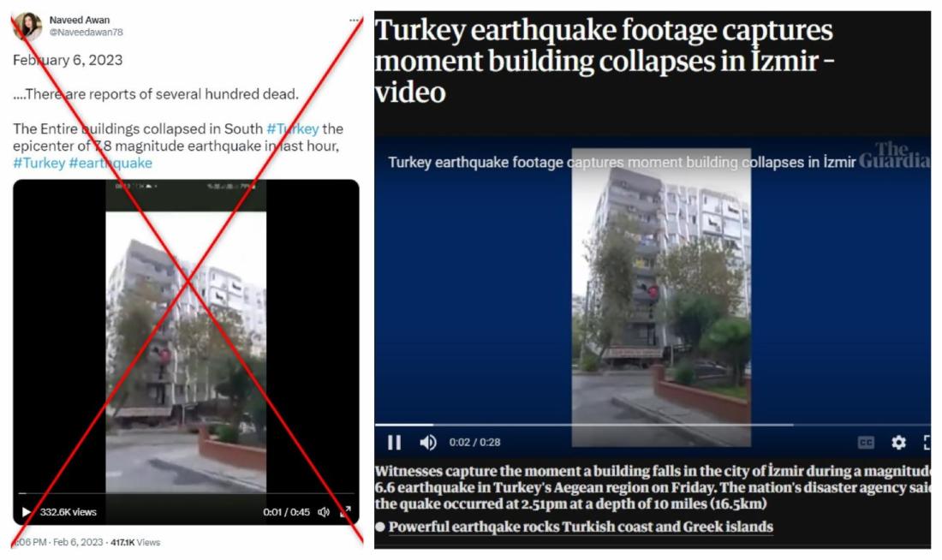The height and width of the screenshot is (560, 942).
Task: Enter fullscreen on the Guardian video
Action: 927,443
